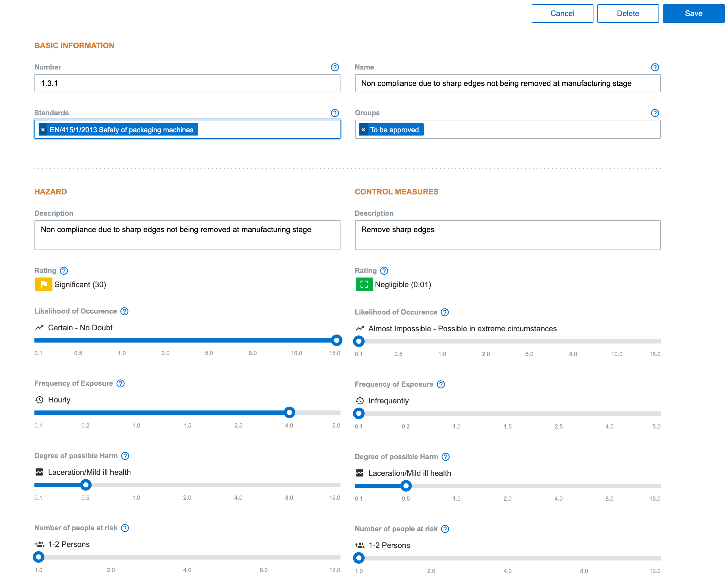
Task: Click help icon beside Standards label
Action: click(x=334, y=113)
